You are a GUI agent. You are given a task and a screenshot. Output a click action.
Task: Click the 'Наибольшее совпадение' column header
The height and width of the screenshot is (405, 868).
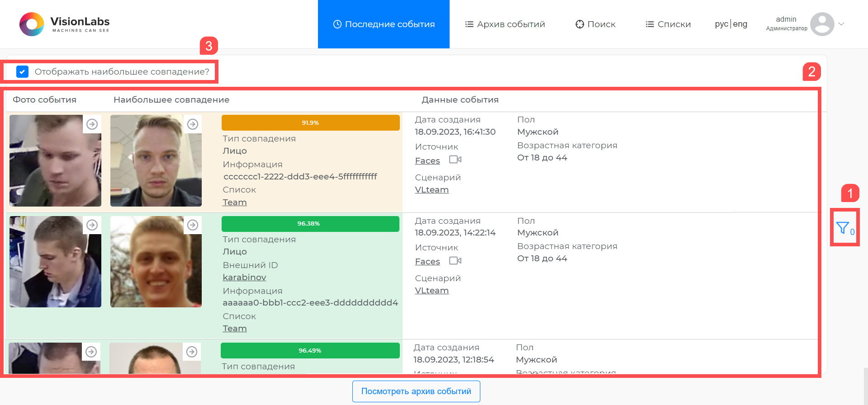(x=171, y=100)
